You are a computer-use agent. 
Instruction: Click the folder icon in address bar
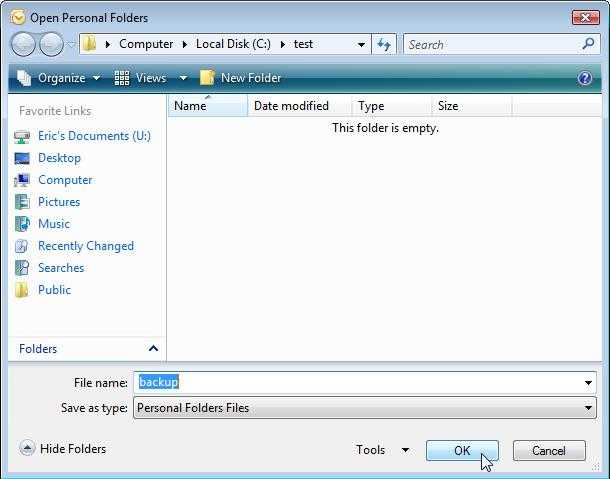pos(89,44)
